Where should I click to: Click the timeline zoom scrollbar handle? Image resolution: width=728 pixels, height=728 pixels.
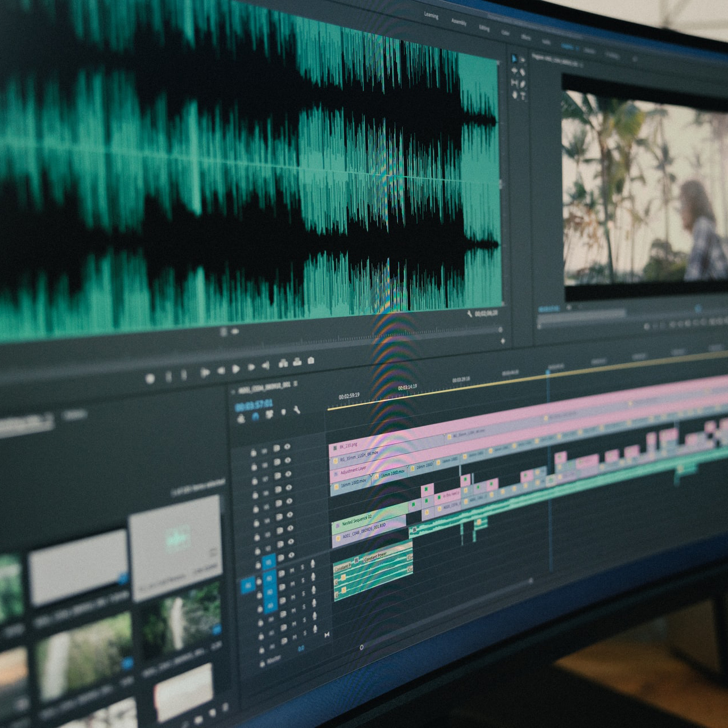pyautogui.click(x=362, y=647)
